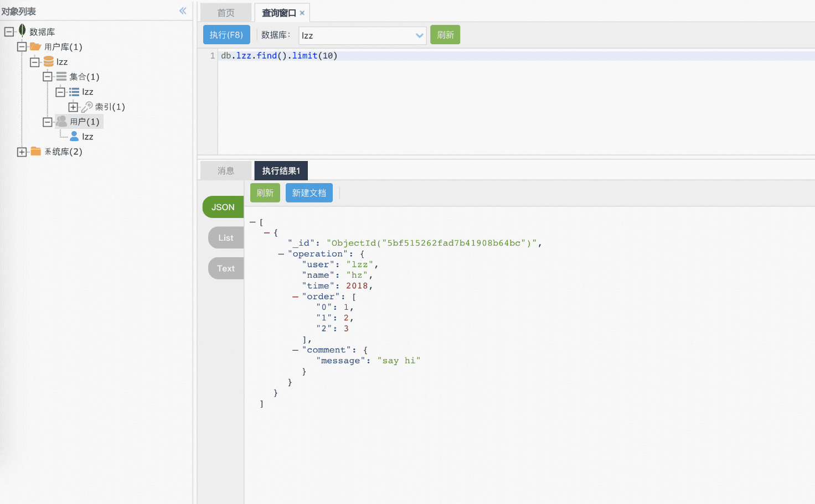Collapse the lzz collection node
815x504 pixels.
60,92
